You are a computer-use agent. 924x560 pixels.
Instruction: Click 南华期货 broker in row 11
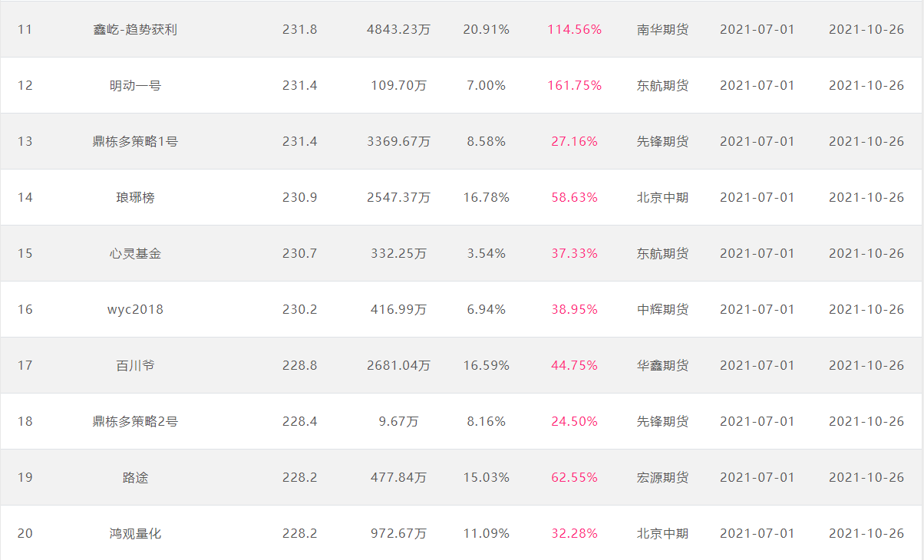click(662, 29)
